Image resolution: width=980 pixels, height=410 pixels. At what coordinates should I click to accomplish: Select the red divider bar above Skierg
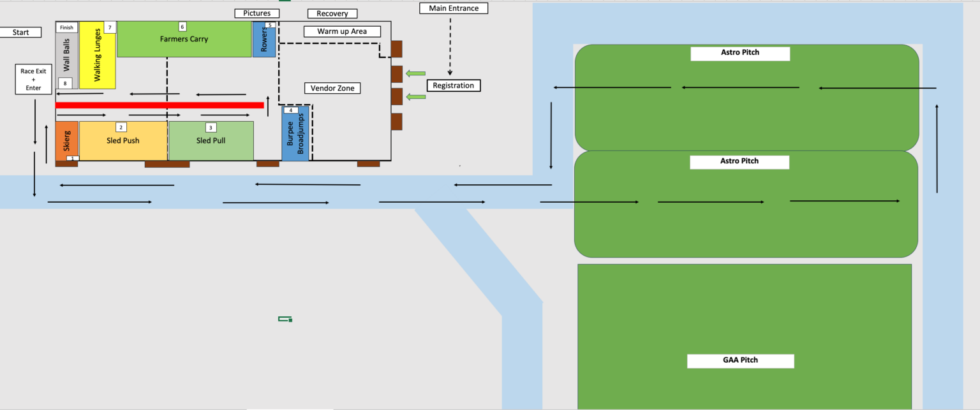click(160, 105)
